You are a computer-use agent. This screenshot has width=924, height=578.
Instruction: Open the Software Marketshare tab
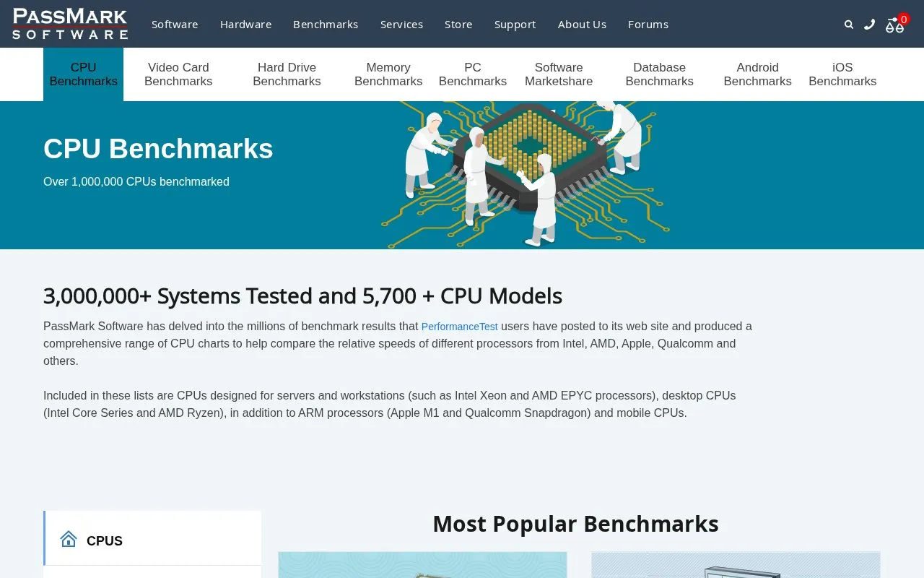click(x=559, y=74)
